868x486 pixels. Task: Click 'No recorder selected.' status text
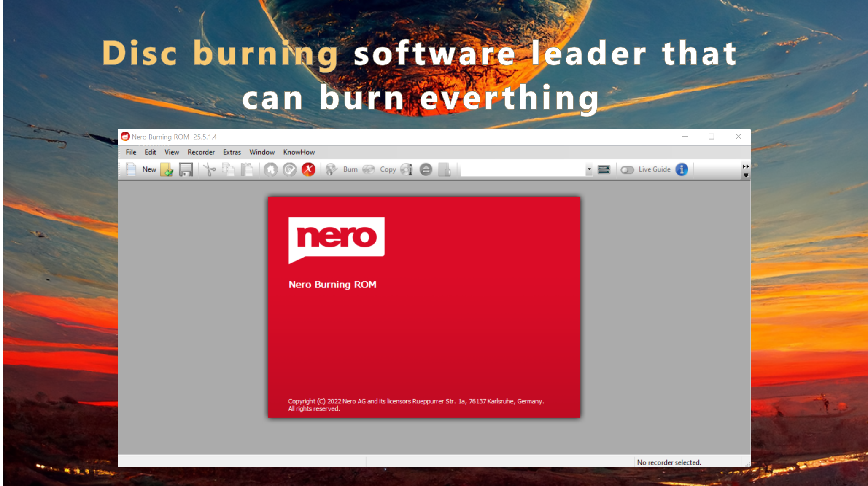[x=669, y=462]
